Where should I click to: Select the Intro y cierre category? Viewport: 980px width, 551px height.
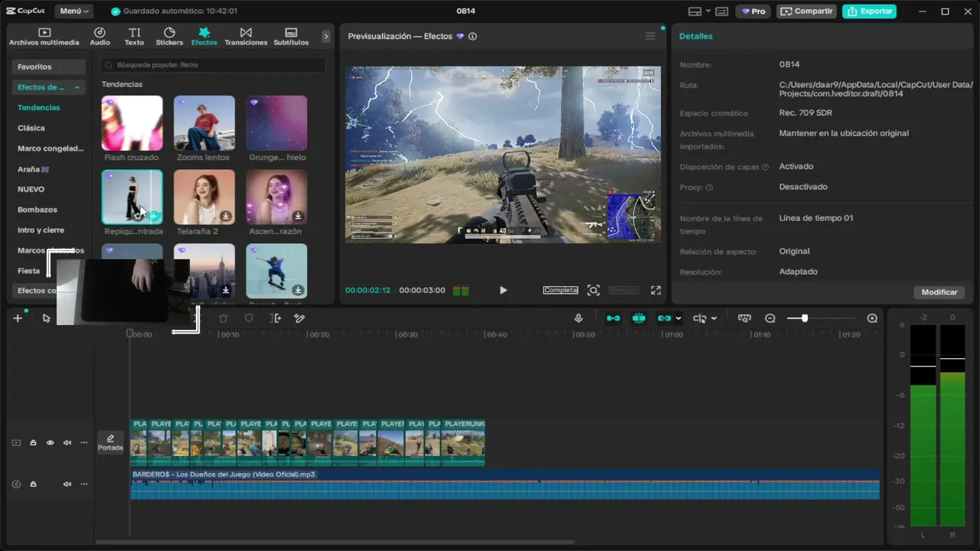tap(41, 230)
